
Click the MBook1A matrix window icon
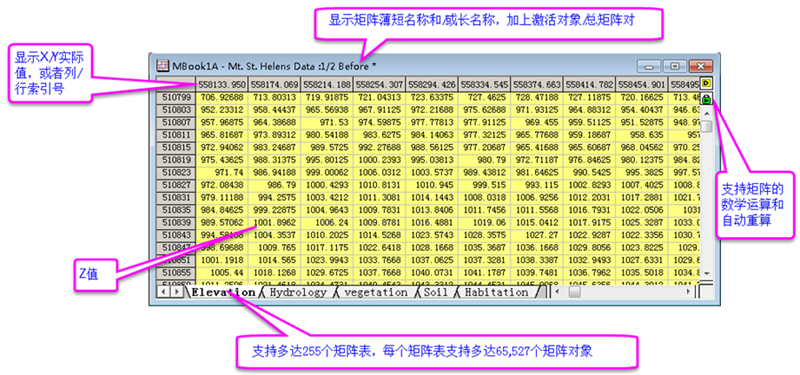(162, 66)
